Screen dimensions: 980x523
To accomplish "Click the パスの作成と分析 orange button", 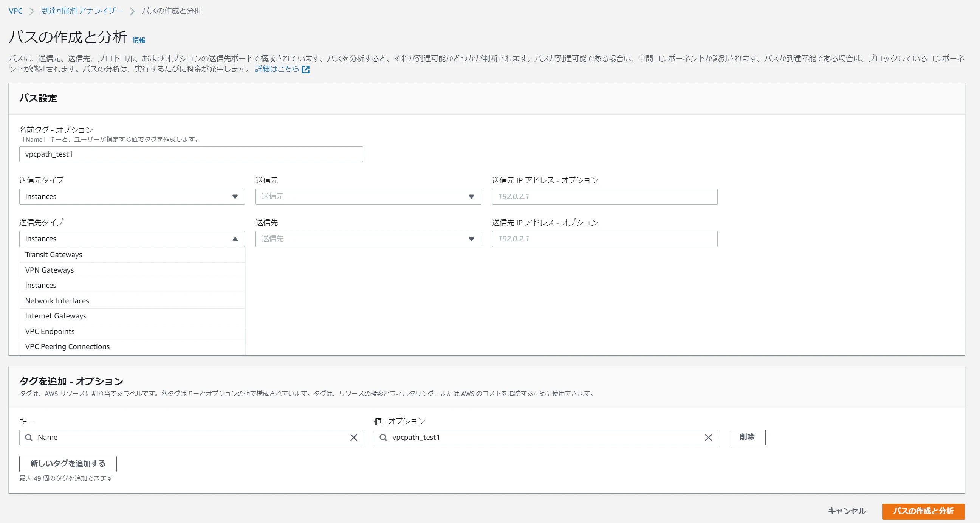I will 923,511.
